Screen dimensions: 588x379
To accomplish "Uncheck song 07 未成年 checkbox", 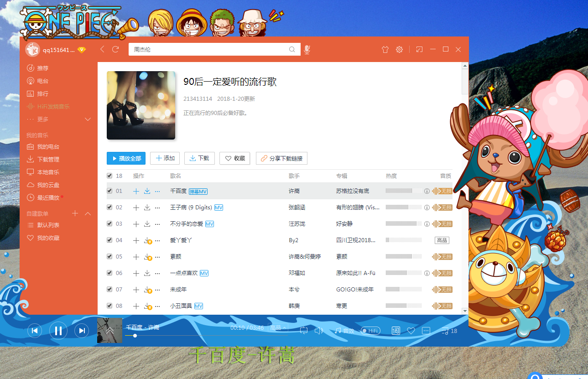I will pyautogui.click(x=109, y=290).
